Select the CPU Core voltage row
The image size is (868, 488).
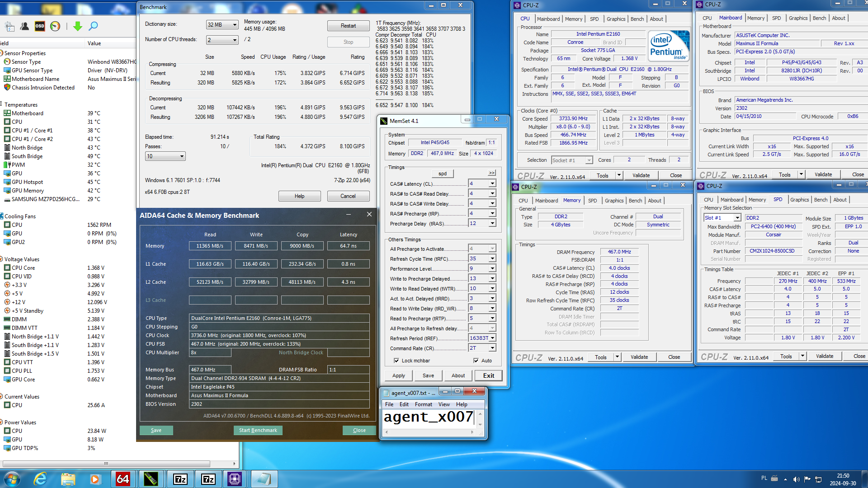(x=68, y=268)
